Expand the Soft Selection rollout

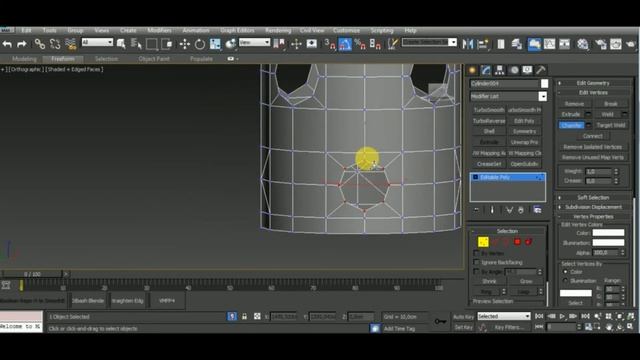pos(593,198)
